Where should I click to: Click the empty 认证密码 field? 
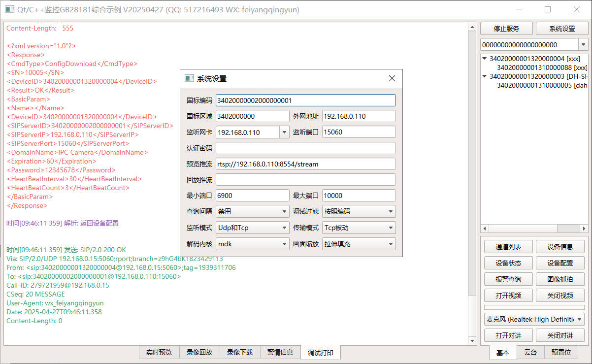[305, 148]
